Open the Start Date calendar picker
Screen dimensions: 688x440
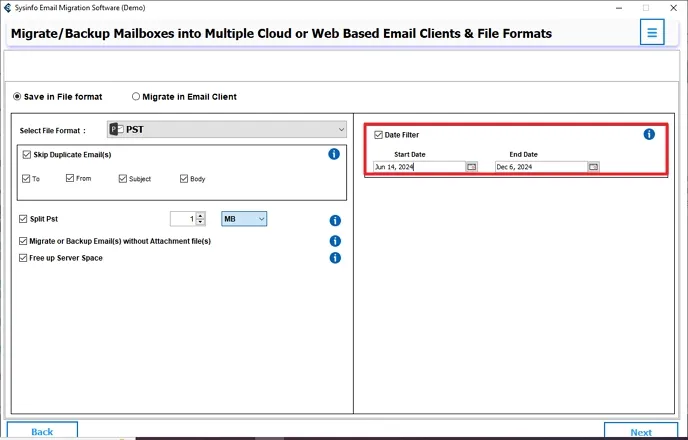coord(472,167)
